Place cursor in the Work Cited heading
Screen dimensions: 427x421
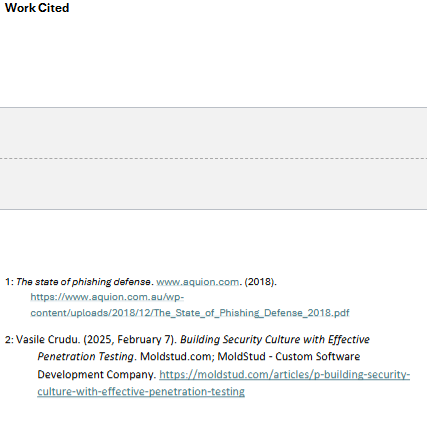tap(37, 8)
